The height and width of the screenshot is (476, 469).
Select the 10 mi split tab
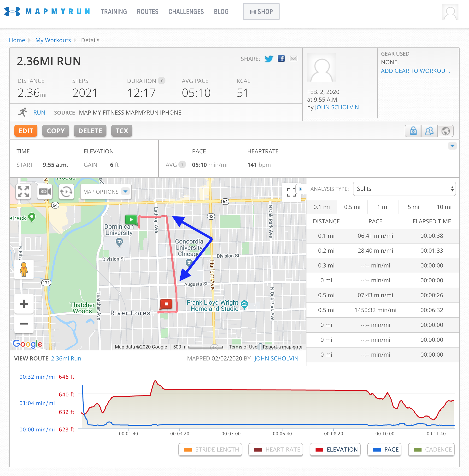444,207
